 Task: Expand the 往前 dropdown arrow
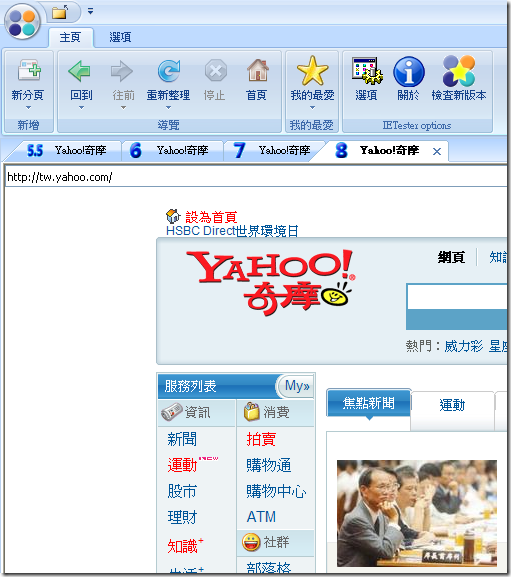[123, 108]
